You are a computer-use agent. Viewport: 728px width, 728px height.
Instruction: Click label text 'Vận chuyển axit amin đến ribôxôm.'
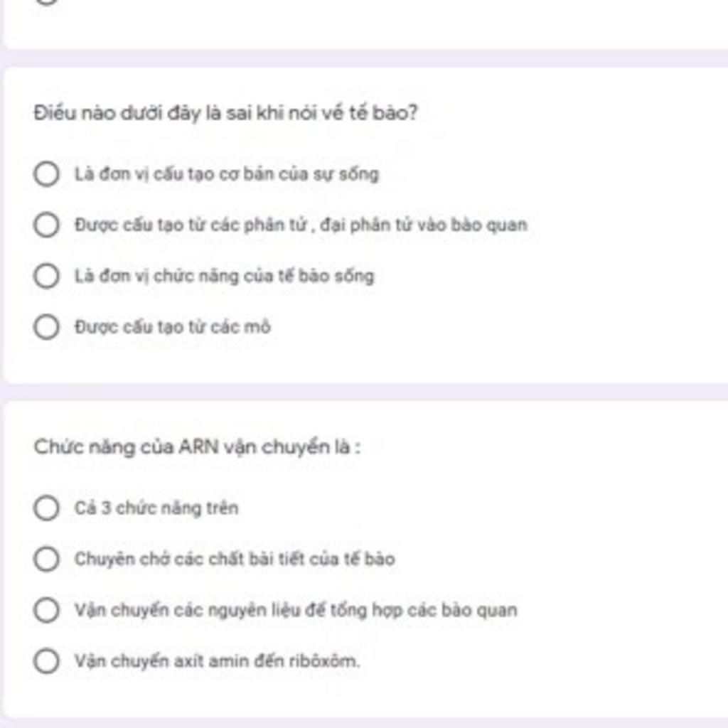point(218,660)
